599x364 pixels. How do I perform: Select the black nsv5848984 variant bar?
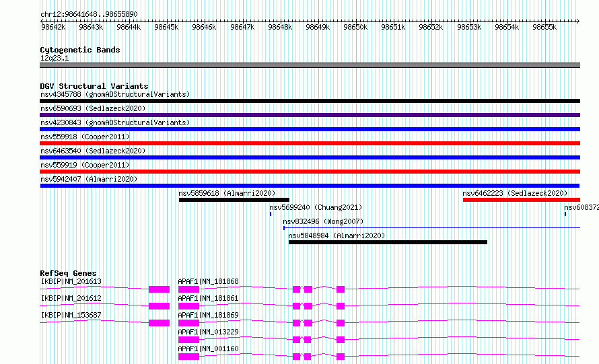[x=388, y=242]
